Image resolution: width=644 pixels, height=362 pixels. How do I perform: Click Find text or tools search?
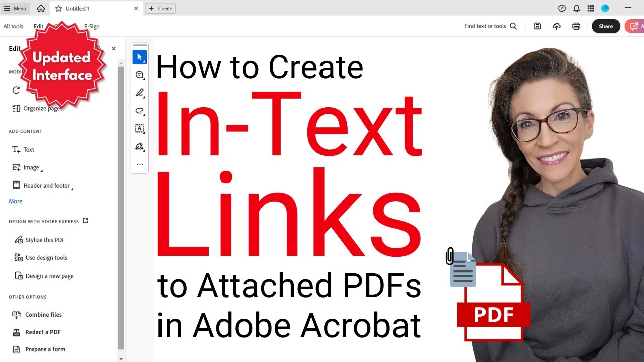[x=491, y=26]
